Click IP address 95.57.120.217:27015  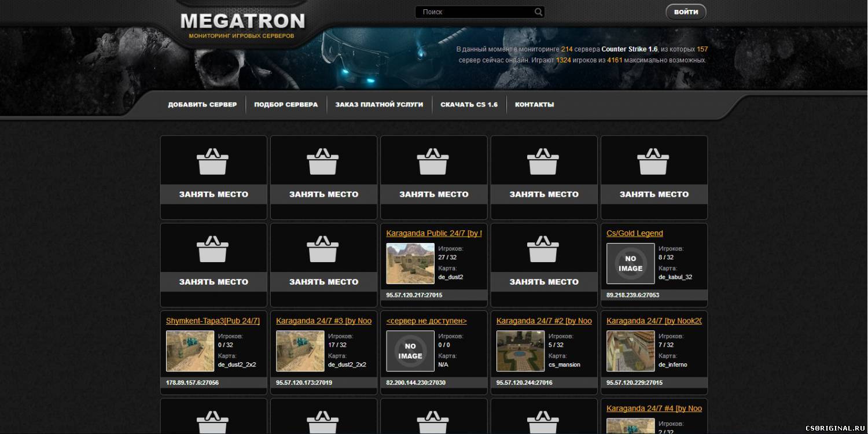(x=414, y=295)
